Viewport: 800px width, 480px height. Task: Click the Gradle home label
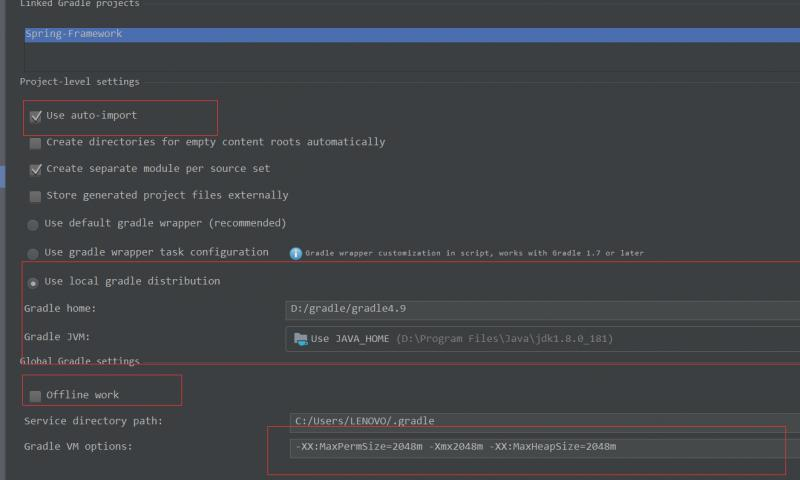60,309
